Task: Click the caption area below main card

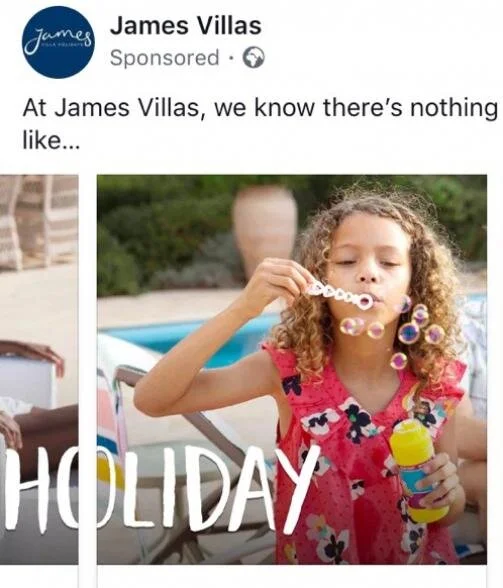Action: pos(292,578)
